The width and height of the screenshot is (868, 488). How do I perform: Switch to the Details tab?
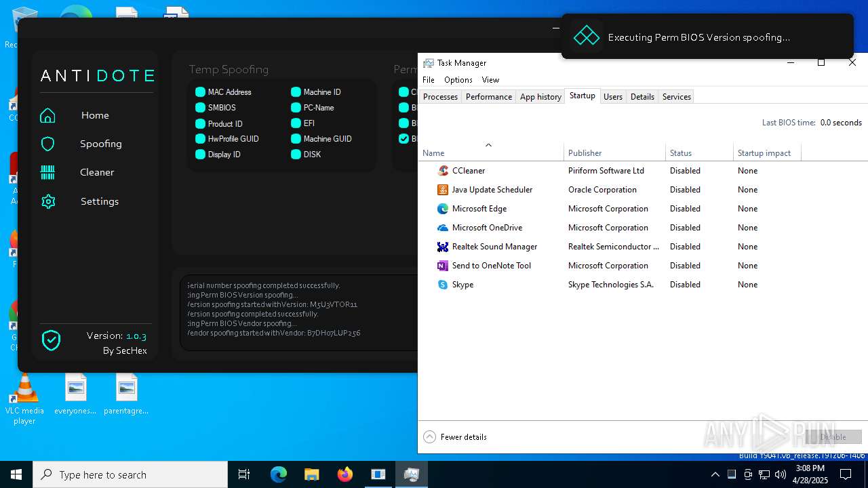click(642, 97)
